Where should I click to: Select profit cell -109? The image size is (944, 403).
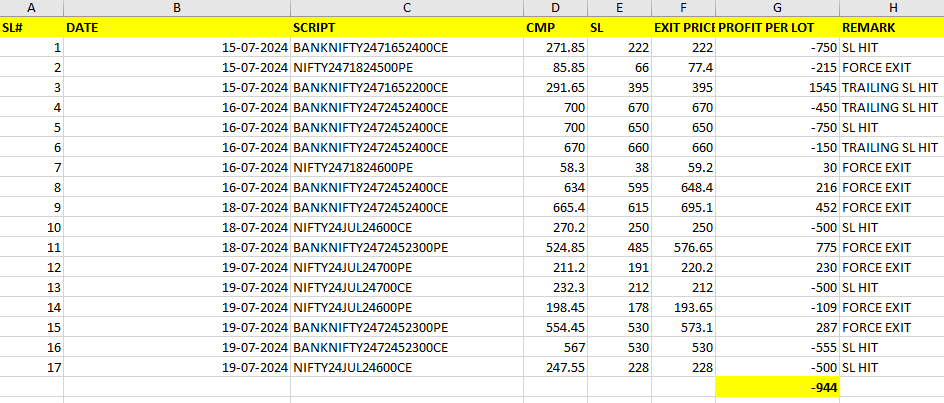[x=777, y=307]
